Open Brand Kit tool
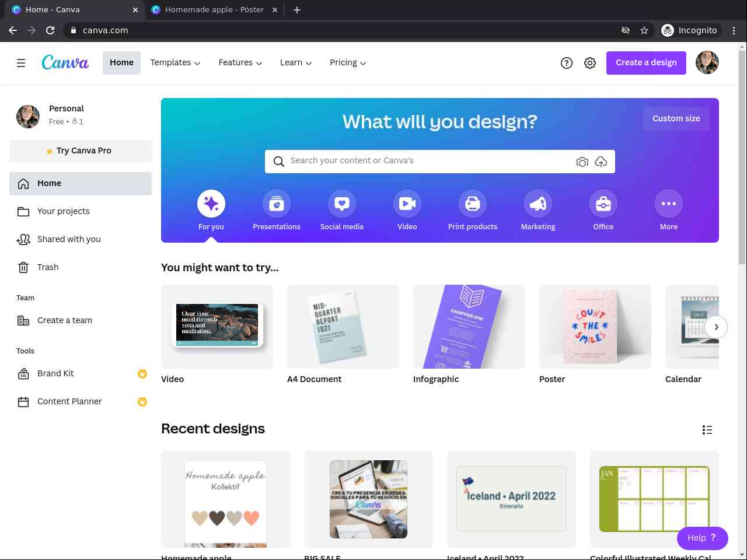The height and width of the screenshot is (560, 747). 81,374
